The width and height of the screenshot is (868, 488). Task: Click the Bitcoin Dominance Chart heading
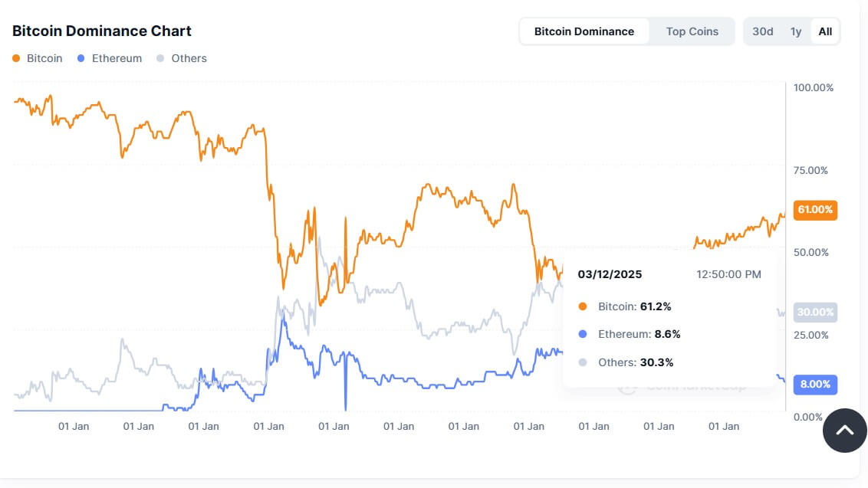point(102,31)
